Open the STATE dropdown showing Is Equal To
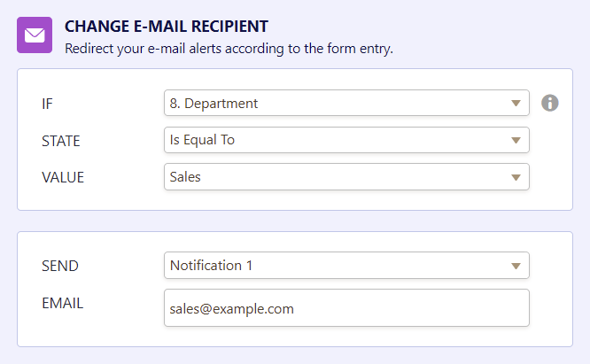 point(337,140)
